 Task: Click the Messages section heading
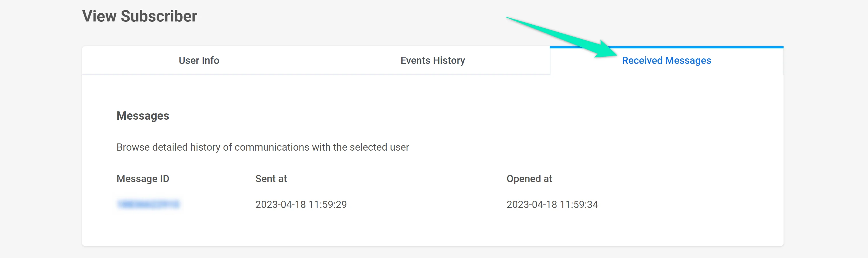143,116
